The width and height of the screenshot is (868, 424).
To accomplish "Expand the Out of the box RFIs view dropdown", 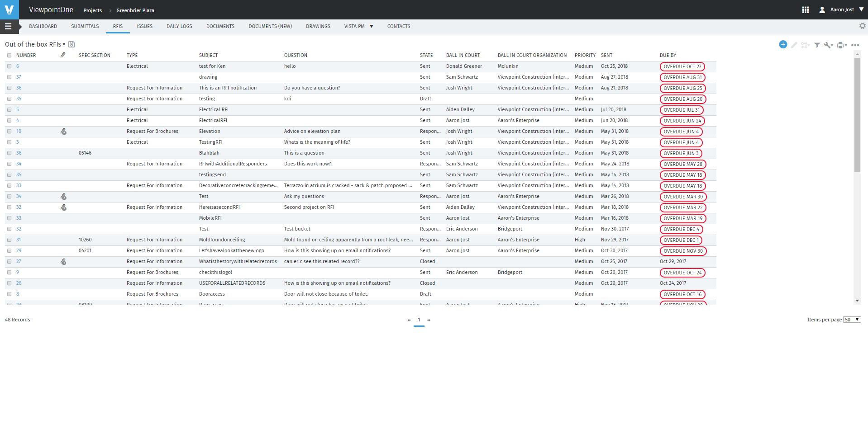I will click(64, 44).
